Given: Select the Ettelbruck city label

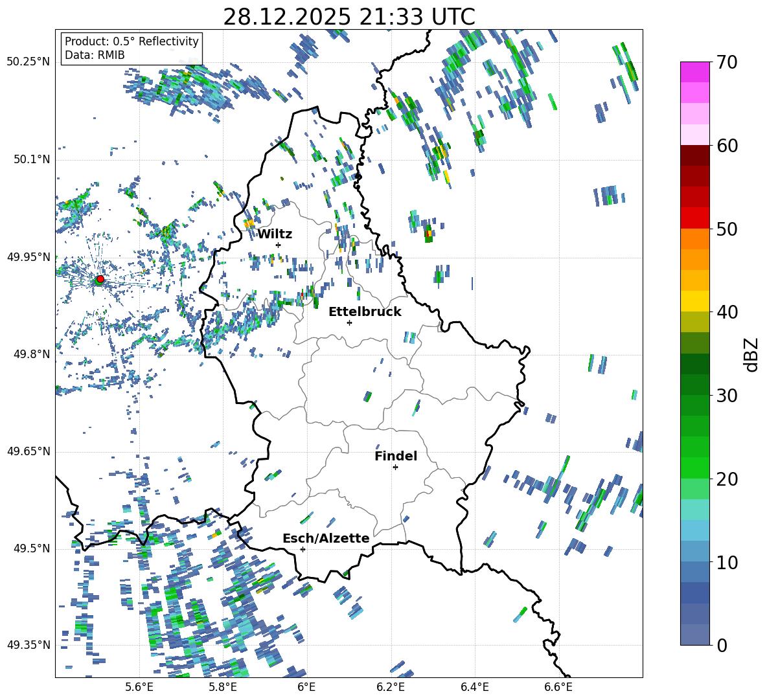Looking at the screenshot, I should 365,312.
